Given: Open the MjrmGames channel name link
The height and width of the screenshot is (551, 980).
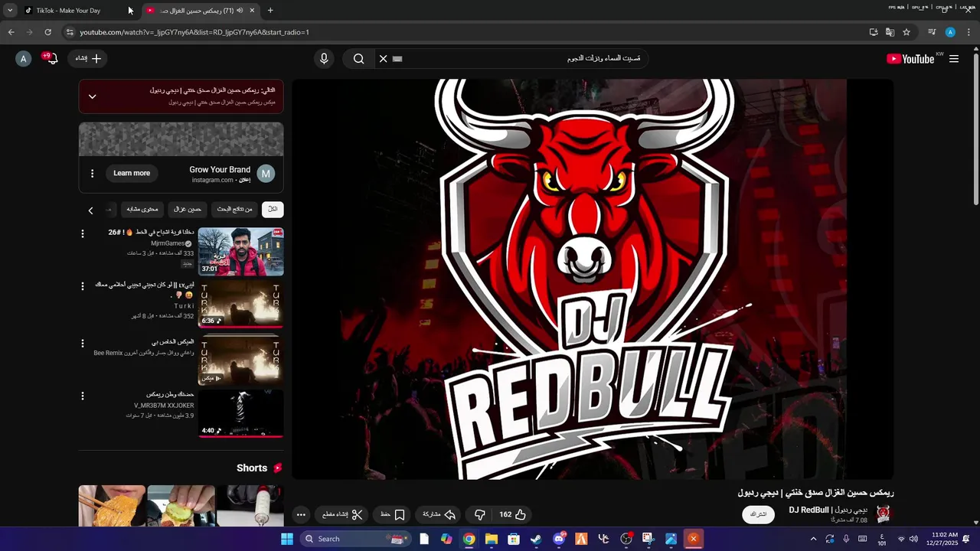Looking at the screenshot, I should coord(167,243).
